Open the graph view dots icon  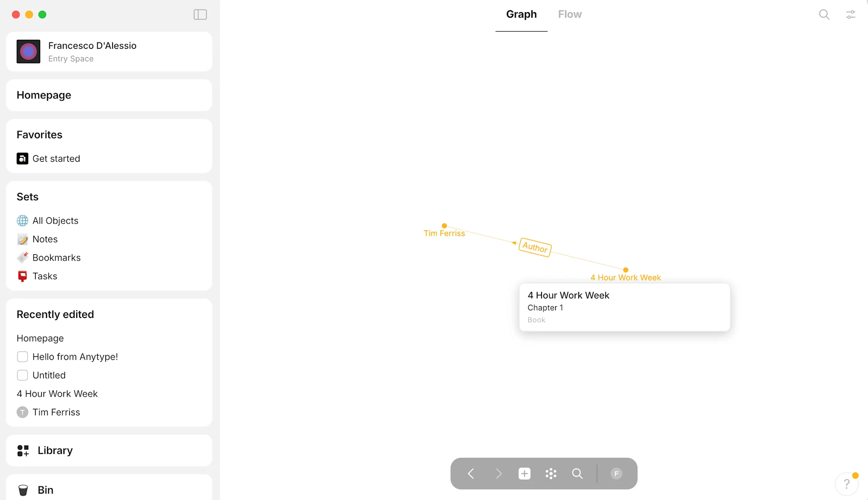point(551,473)
